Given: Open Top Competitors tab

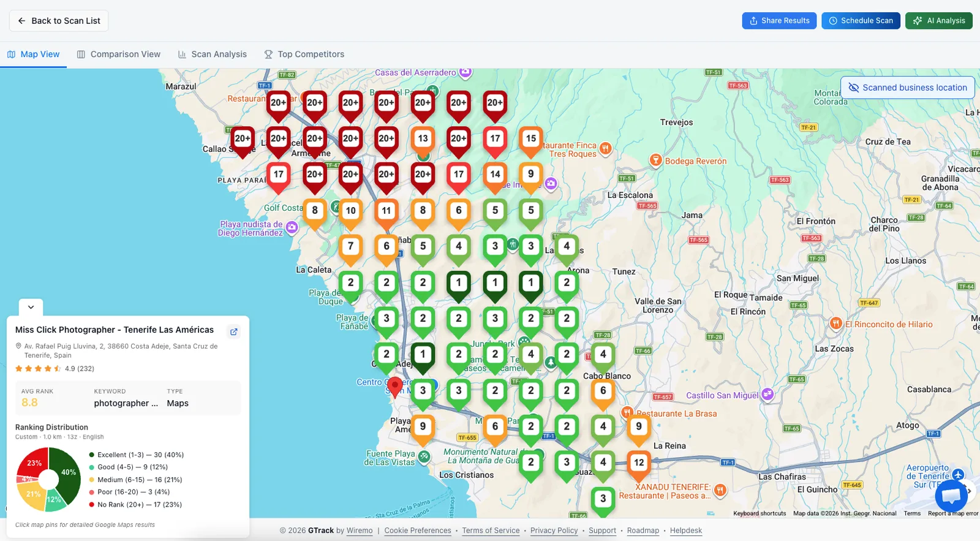Looking at the screenshot, I should [304, 55].
